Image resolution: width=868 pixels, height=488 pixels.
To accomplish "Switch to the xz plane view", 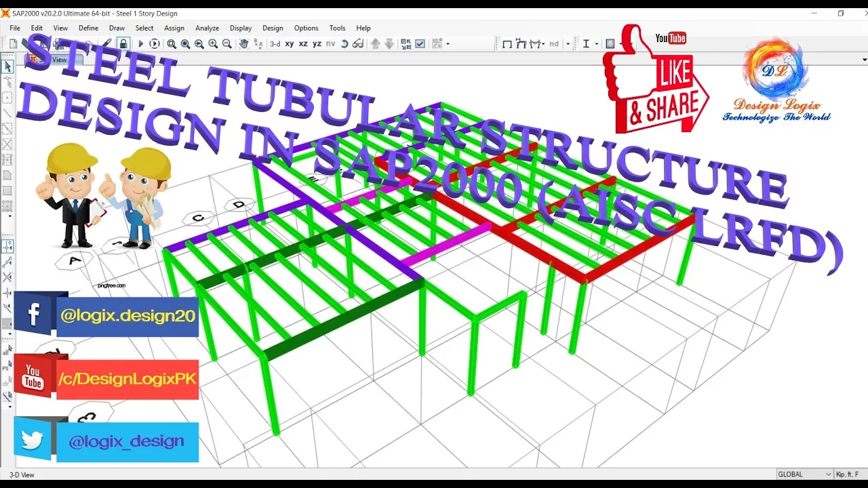I will 303,44.
